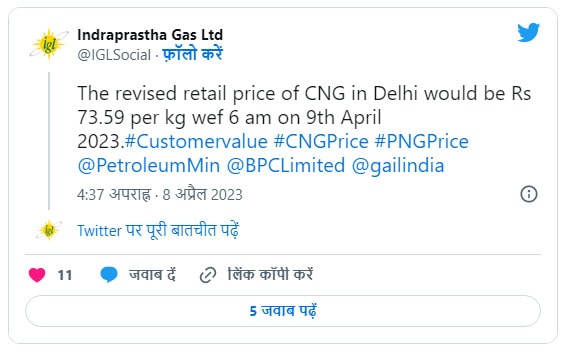Screen dimensions: 578x362
Task: Read full conversation on Twitter link
Action: tap(158, 230)
